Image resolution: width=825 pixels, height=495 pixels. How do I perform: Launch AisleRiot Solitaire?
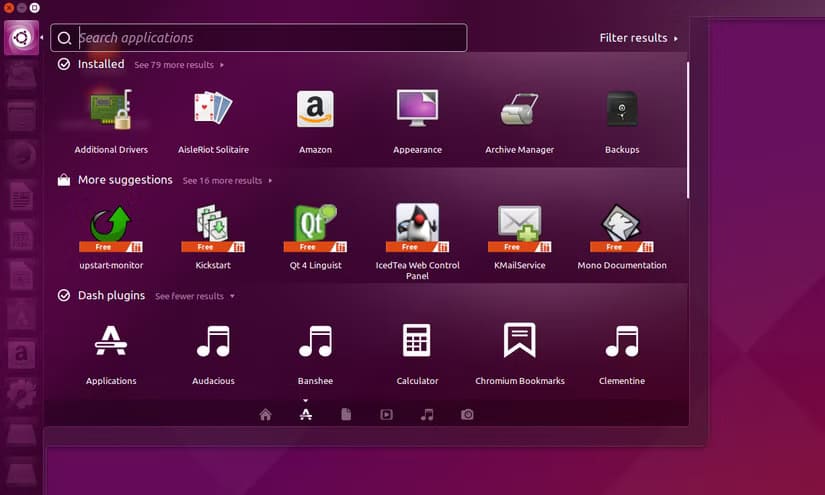click(213, 110)
